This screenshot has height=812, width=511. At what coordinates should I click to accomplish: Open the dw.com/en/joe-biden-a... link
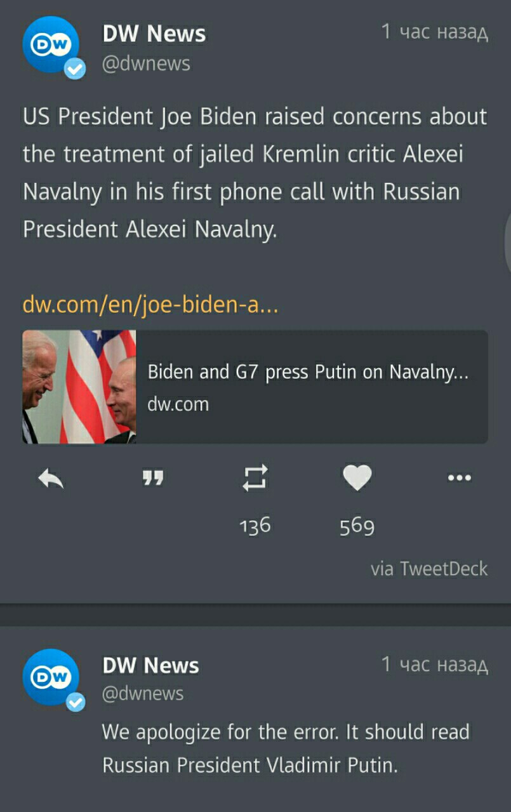point(150,305)
